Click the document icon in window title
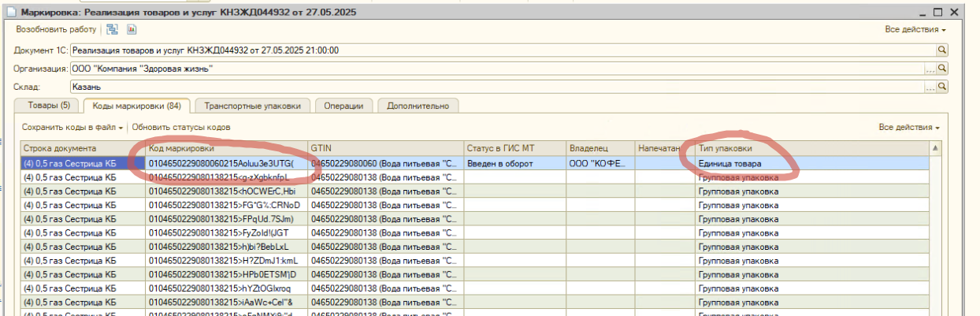The height and width of the screenshot is (316, 980). (9, 11)
